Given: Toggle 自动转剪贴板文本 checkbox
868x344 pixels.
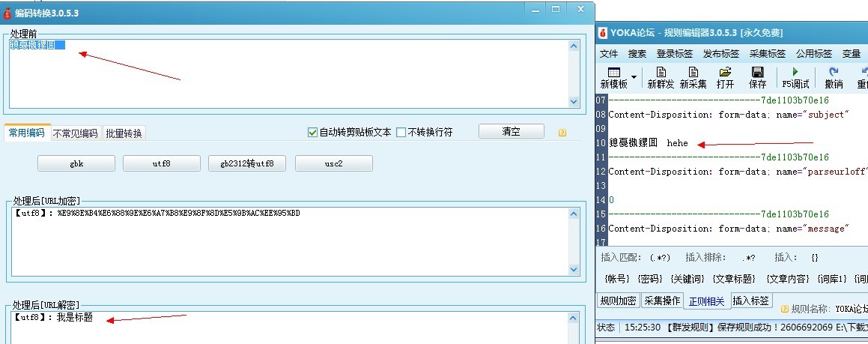Looking at the screenshot, I should coord(313,133).
